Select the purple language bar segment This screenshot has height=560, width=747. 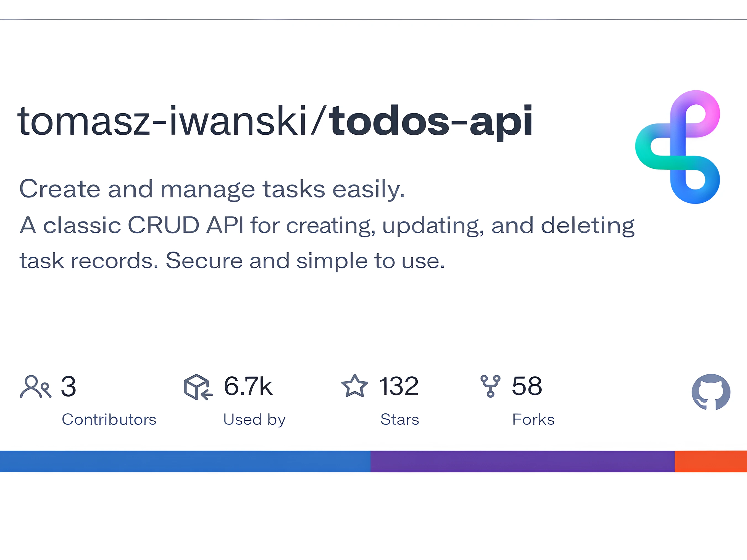(522, 461)
